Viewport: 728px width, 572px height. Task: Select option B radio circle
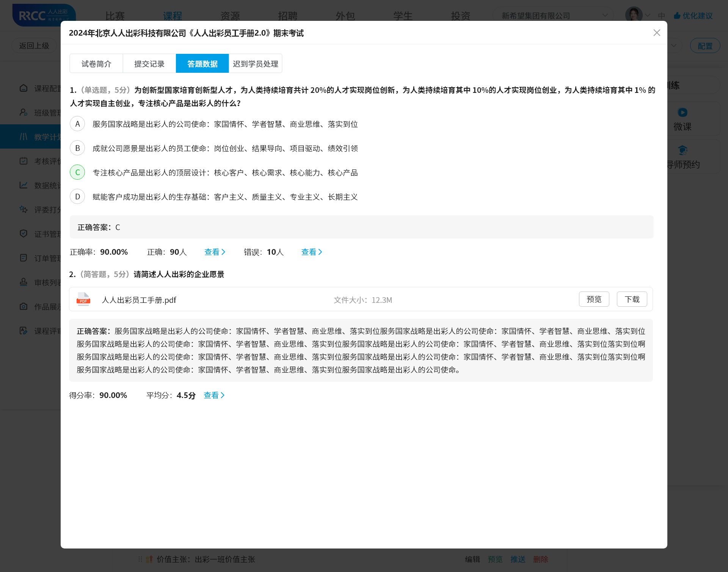click(77, 148)
